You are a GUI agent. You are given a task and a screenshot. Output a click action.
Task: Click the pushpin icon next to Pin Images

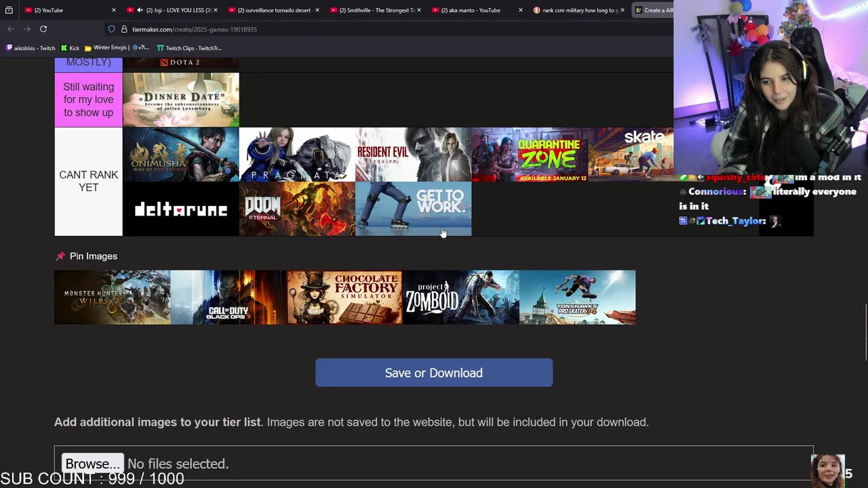60,256
